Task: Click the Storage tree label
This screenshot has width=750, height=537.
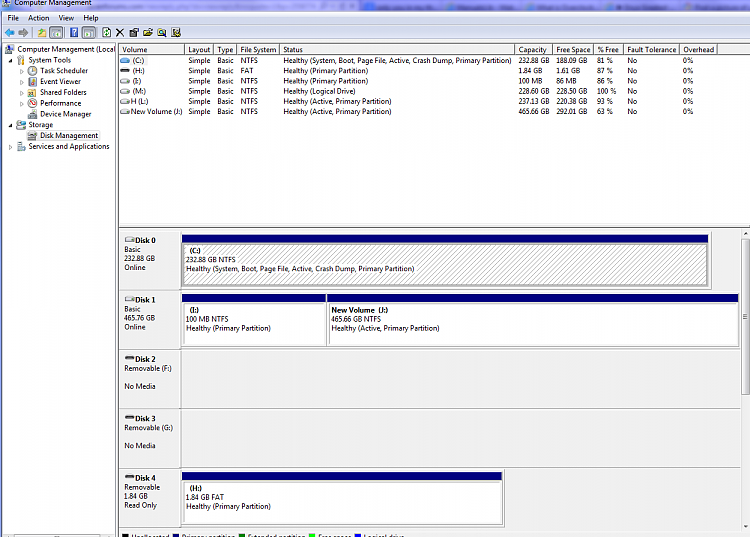Action: (41, 124)
